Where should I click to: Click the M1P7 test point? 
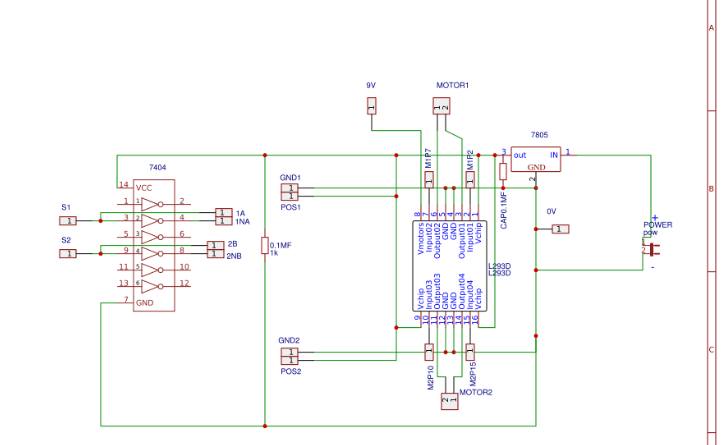click(x=429, y=178)
